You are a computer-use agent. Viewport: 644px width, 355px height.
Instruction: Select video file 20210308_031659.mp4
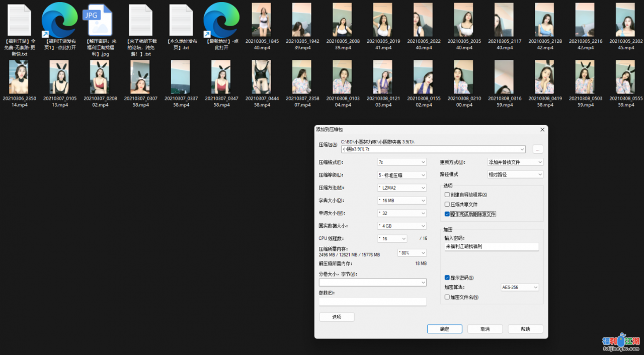click(504, 77)
